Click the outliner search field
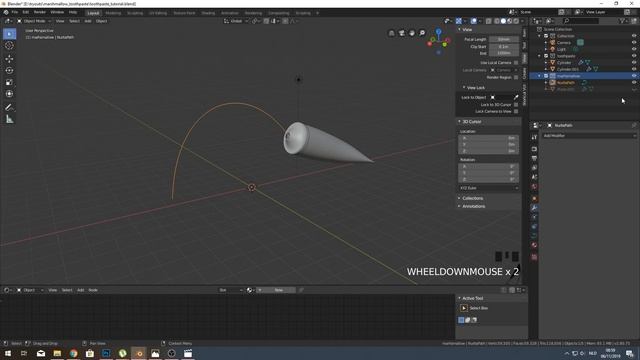This screenshot has width=640, height=360. click(x=581, y=21)
